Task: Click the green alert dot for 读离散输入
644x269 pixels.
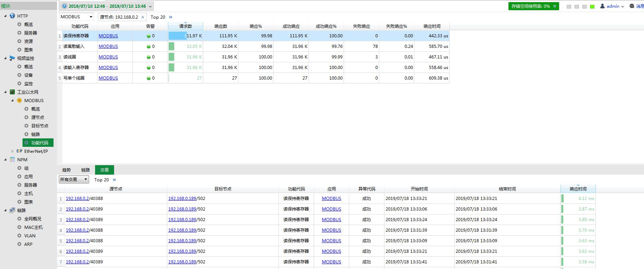Action: click(x=149, y=46)
